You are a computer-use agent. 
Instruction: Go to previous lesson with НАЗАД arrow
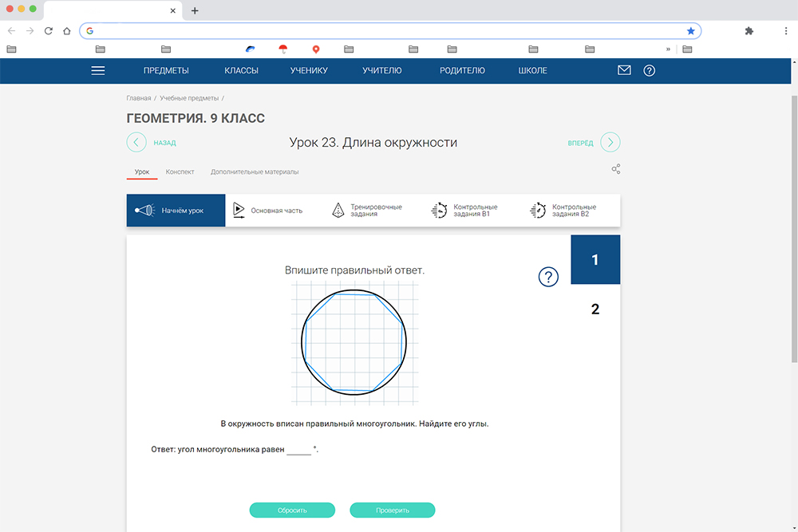(136, 143)
